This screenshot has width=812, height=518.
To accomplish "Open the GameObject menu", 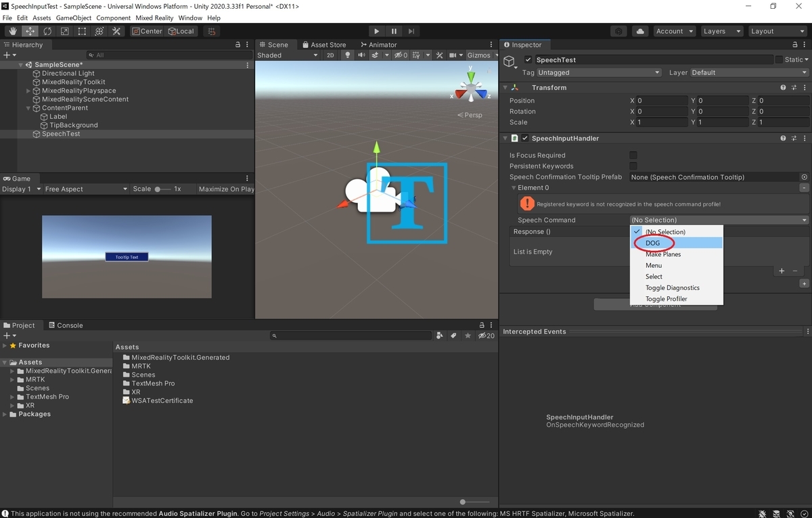I will (x=73, y=18).
